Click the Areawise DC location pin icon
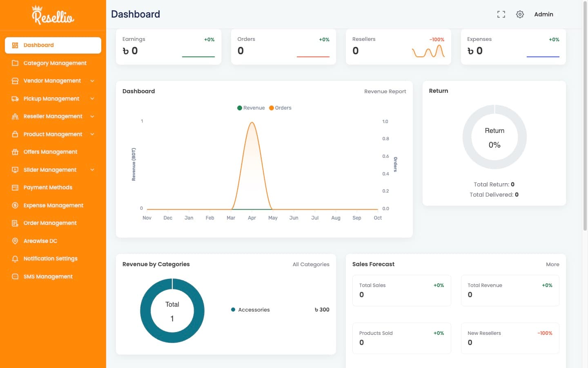The height and width of the screenshot is (368, 588). click(15, 241)
